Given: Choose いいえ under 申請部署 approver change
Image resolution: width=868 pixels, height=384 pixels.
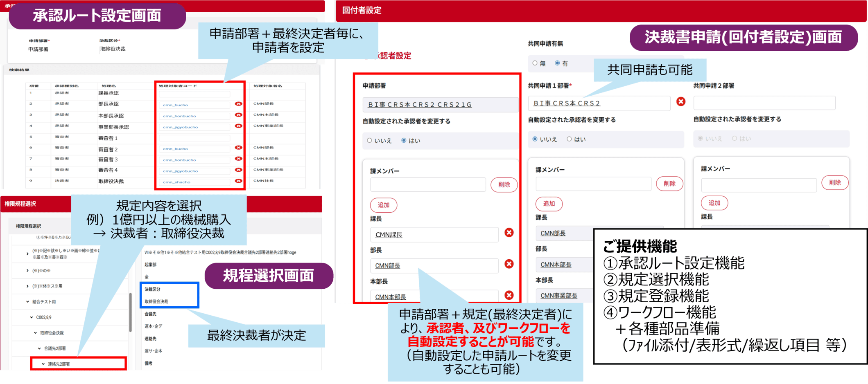Looking at the screenshot, I should pos(370,141).
